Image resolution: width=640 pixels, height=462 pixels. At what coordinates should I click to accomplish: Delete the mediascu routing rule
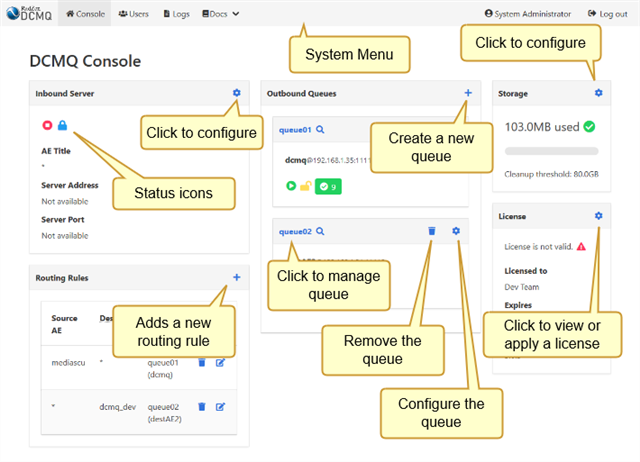(202, 362)
